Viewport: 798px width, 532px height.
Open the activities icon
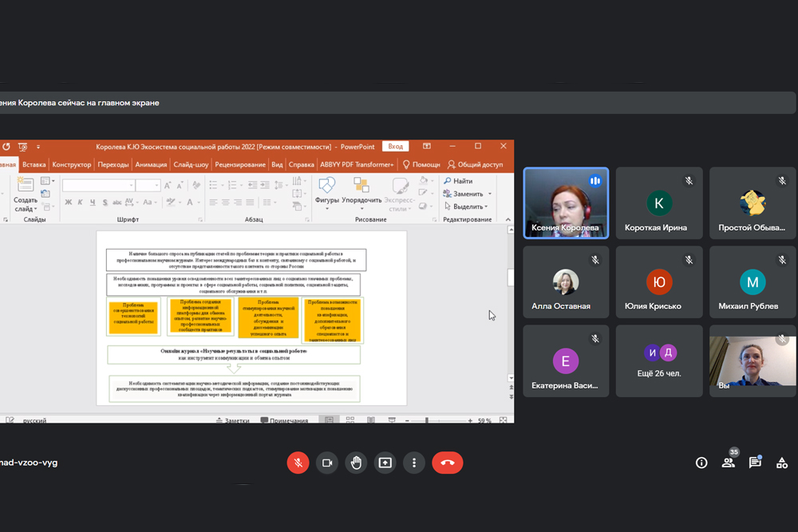[782, 463]
